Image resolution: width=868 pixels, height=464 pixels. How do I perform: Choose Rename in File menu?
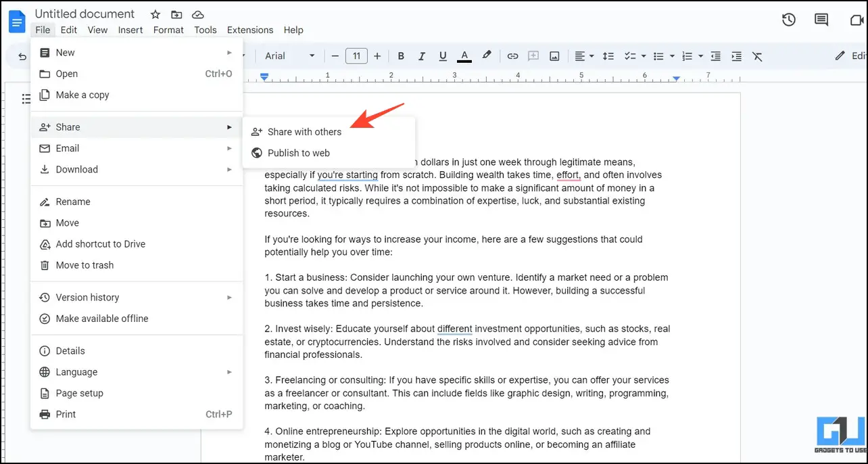tap(137, 202)
